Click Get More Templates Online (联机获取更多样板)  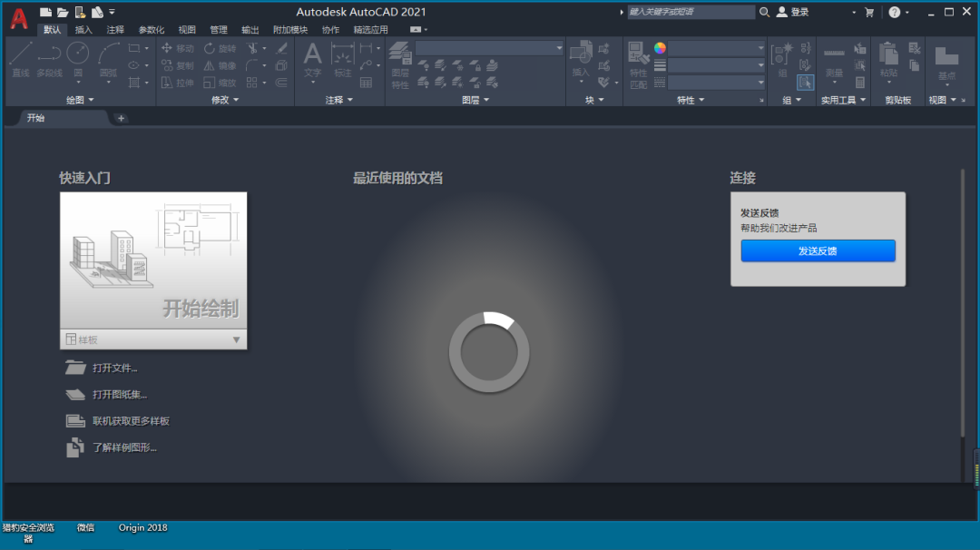[117, 420]
